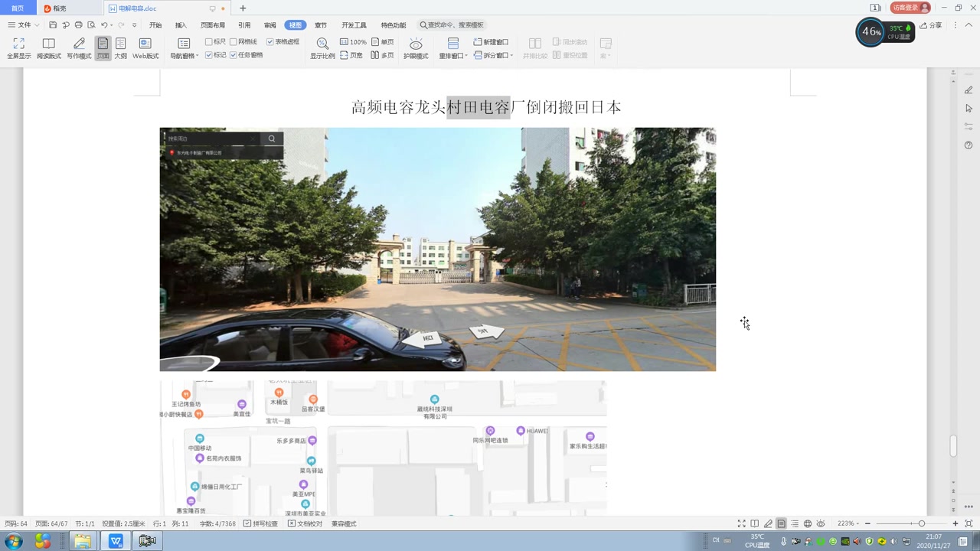Click print preview icon in quick toolbar
This screenshot has height=551, width=980.
click(x=90, y=25)
